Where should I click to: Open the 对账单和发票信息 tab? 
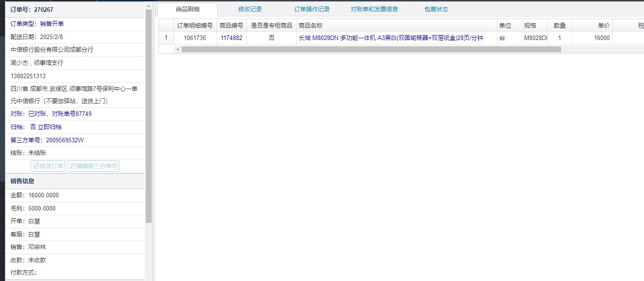click(x=374, y=9)
